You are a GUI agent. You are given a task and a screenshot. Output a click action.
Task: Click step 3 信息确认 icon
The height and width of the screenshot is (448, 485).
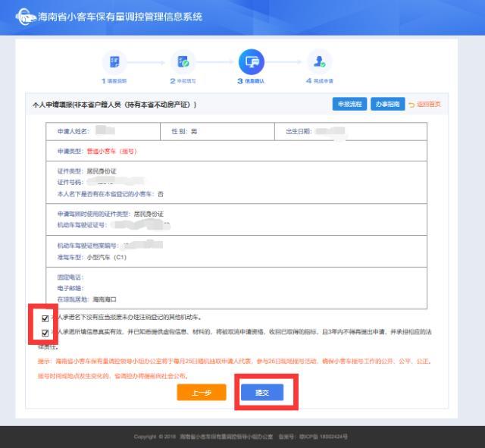point(250,61)
